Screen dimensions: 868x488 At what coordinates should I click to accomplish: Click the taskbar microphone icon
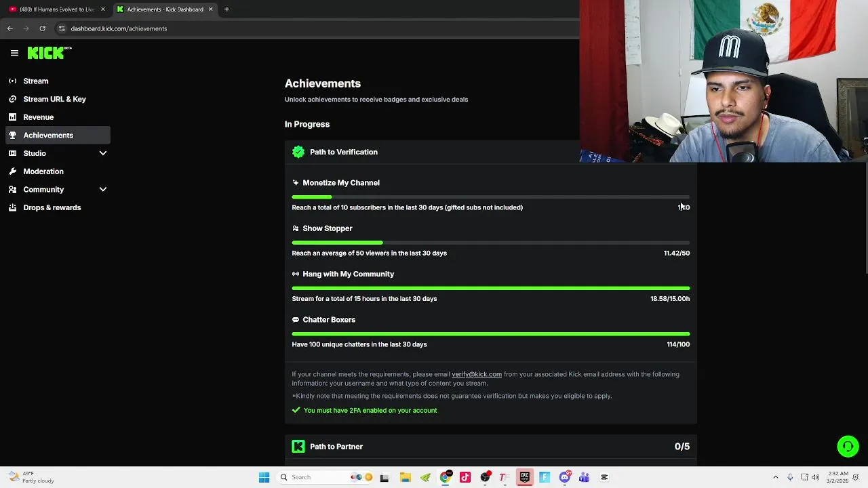pos(790,477)
